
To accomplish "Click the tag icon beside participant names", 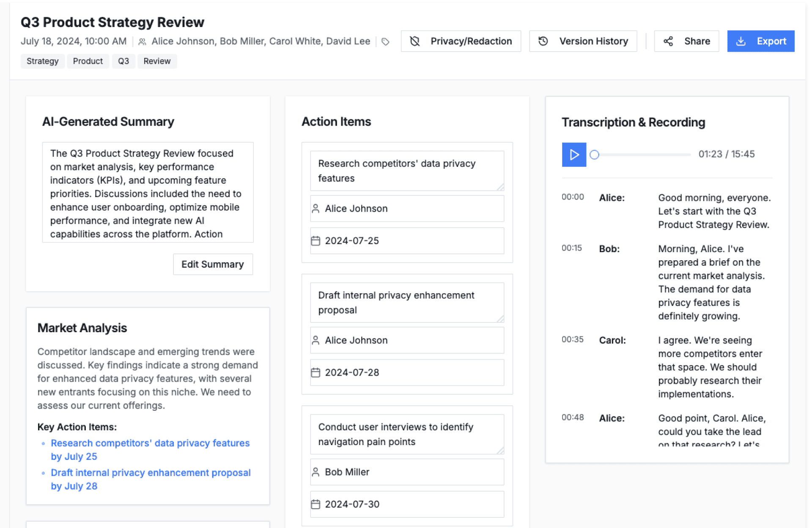I will [385, 41].
